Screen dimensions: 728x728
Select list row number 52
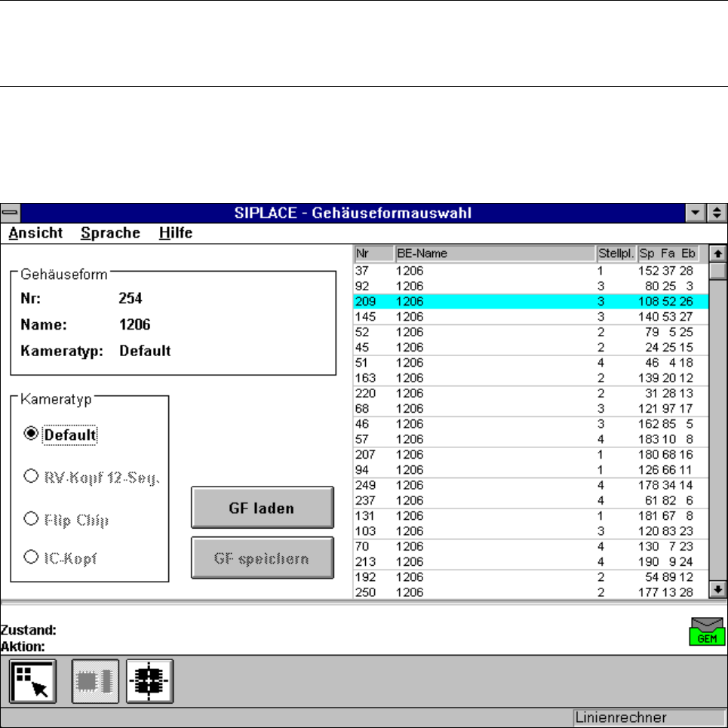click(530, 332)
